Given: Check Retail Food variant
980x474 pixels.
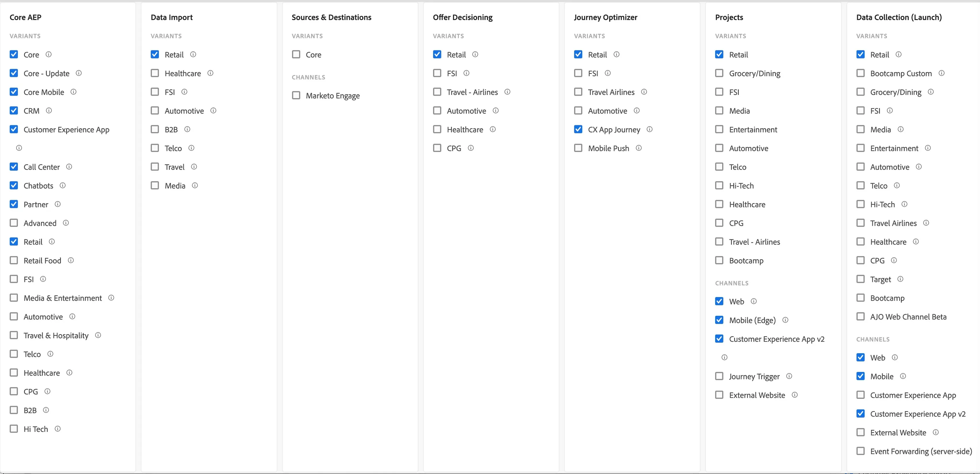Looking at the screenshot, I should point(14,260).
